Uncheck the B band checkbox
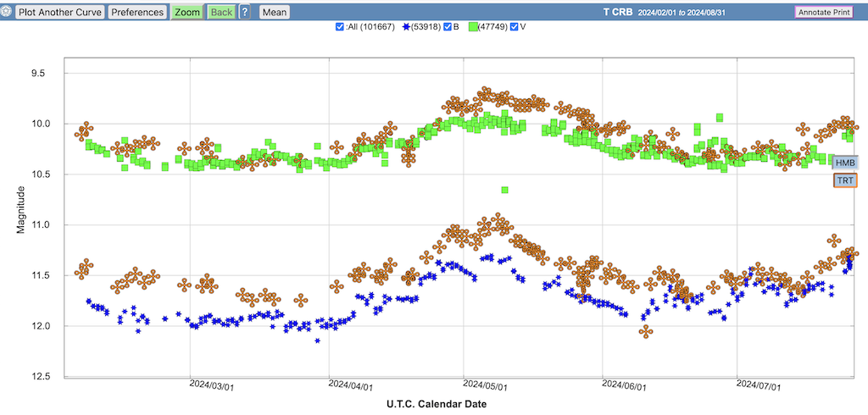This screenshot has height=415, width=868. coord(446,27)
